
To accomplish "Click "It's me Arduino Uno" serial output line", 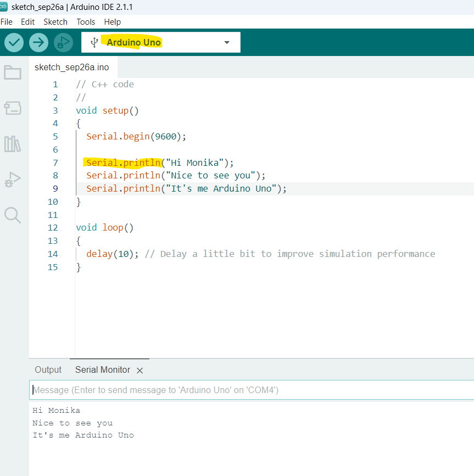I will [83, 435].
